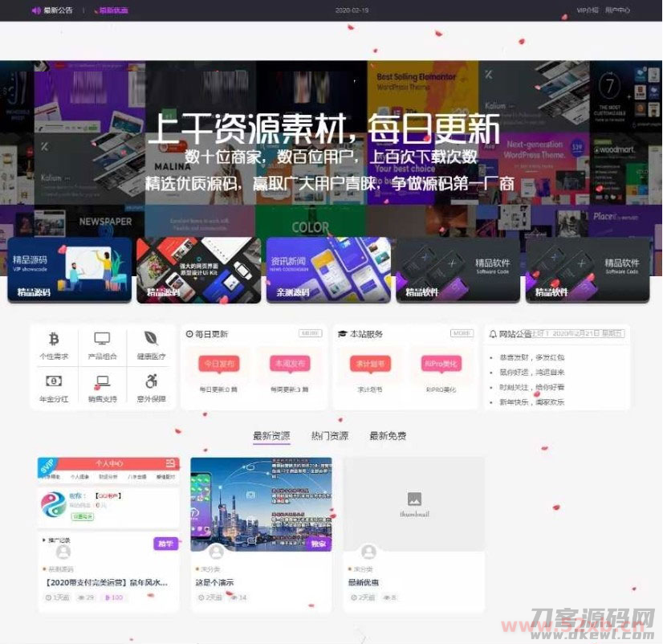Select the 个性需求 Bitcoin icon

tap(54, 340)
